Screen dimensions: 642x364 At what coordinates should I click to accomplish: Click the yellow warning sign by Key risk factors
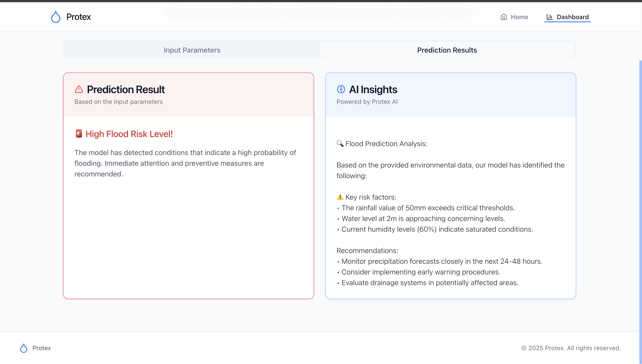click(x=340, y=197)
